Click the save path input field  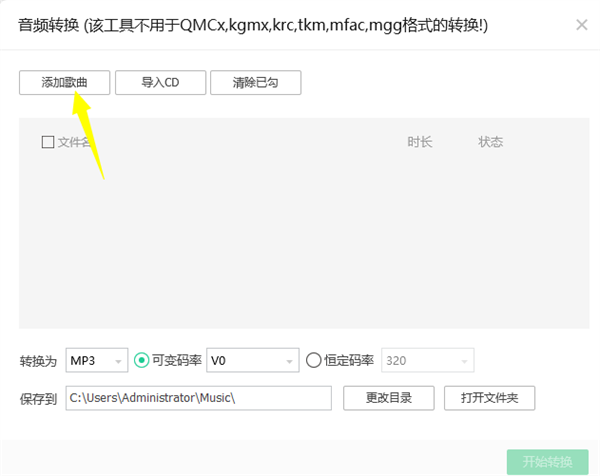pos(199,398)
